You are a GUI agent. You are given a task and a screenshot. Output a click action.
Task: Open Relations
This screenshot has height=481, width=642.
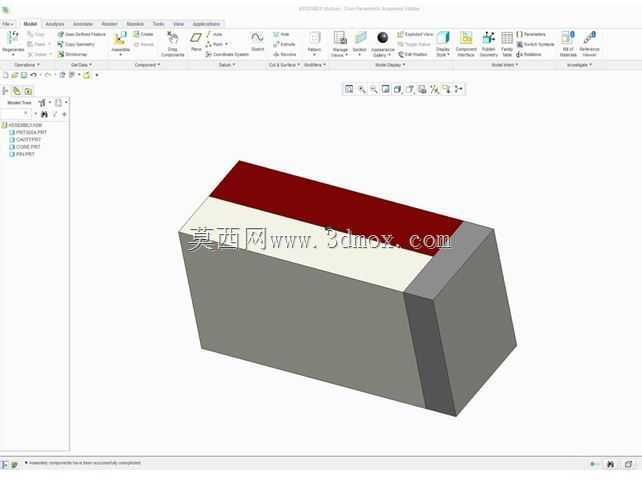pos(529,54)
